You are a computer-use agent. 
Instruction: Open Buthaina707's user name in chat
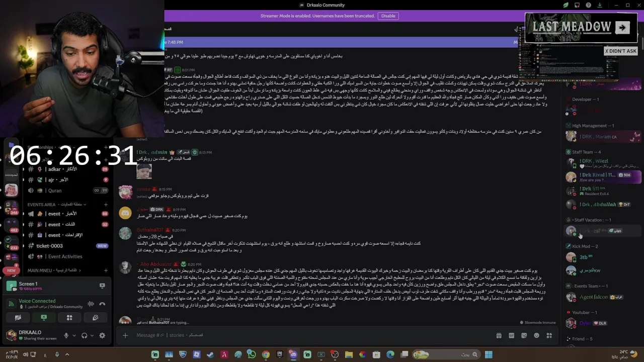(150, 230)
